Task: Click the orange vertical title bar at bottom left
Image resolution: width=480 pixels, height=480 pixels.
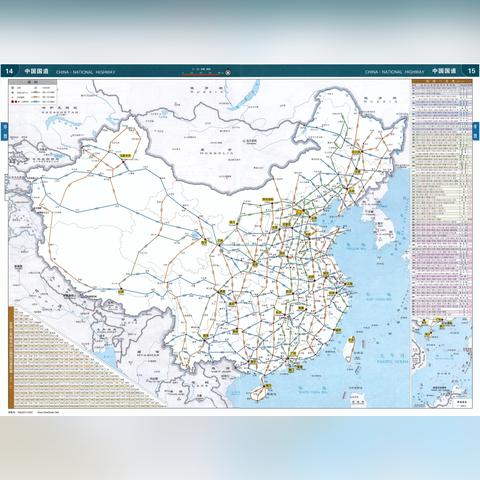Action: [11, 357]
